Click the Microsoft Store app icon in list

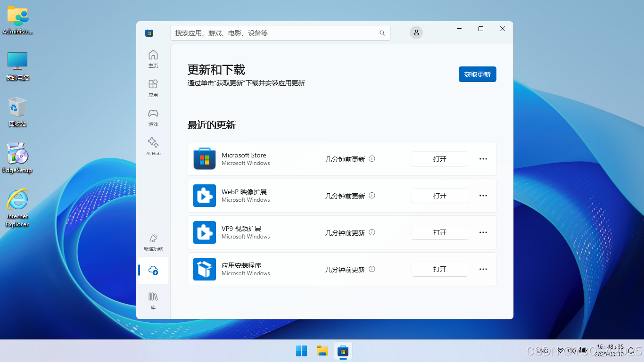coord(205,159)
